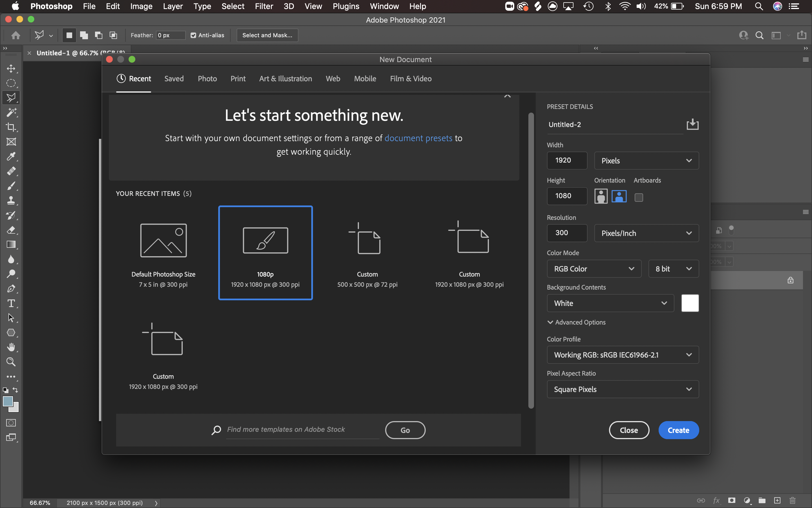Select the Eyedropper tool
This screenshot has width=812, height=508.
[x=11, y=157]
